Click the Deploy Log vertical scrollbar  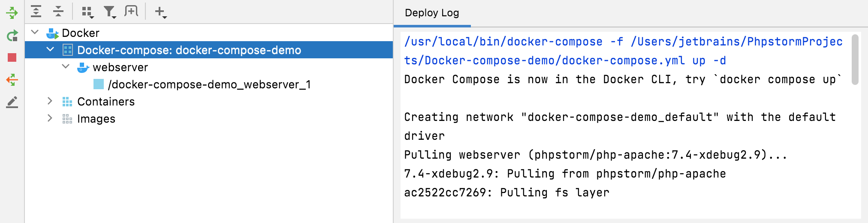[855, 60]
